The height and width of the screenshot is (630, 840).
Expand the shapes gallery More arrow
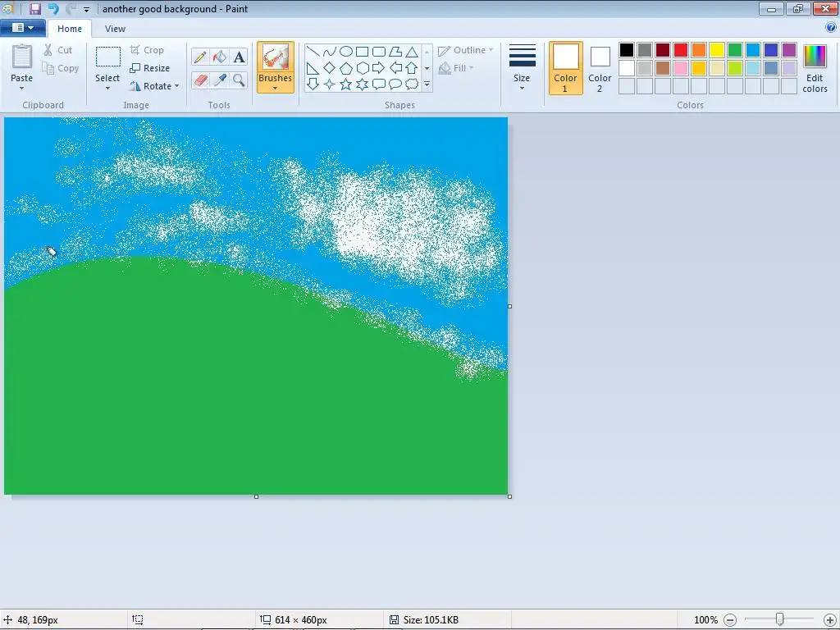point(427,84)
